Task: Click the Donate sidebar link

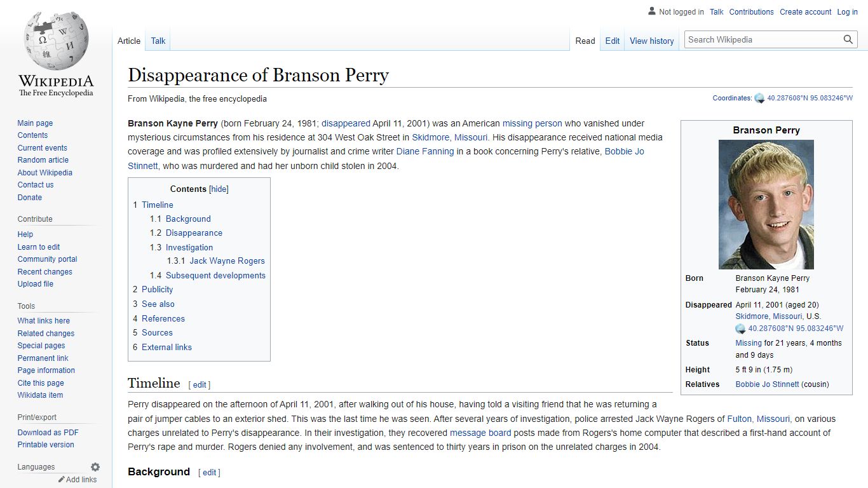Action: point(29,198)
